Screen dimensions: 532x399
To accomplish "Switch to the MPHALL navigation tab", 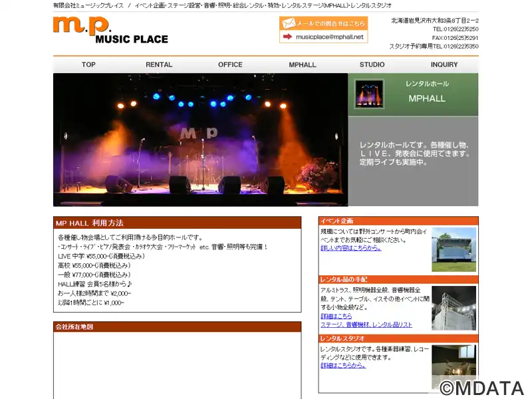I will pos(303,65).
